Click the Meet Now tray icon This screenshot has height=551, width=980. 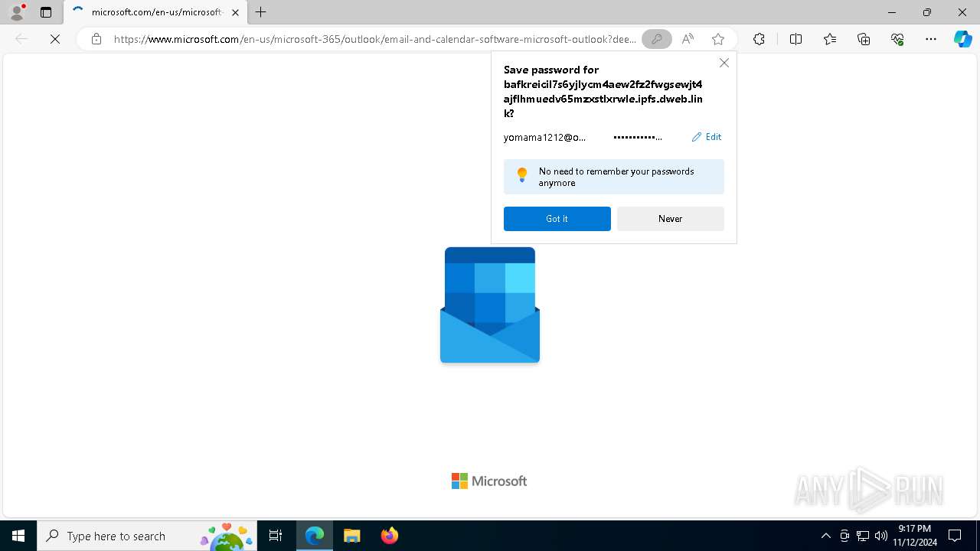click(x=844, y=536)
